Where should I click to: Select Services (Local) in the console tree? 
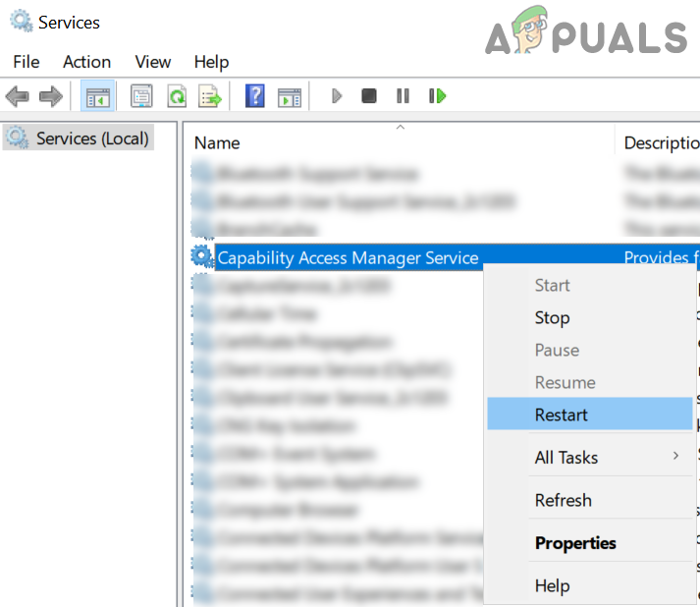pos(79,138)
